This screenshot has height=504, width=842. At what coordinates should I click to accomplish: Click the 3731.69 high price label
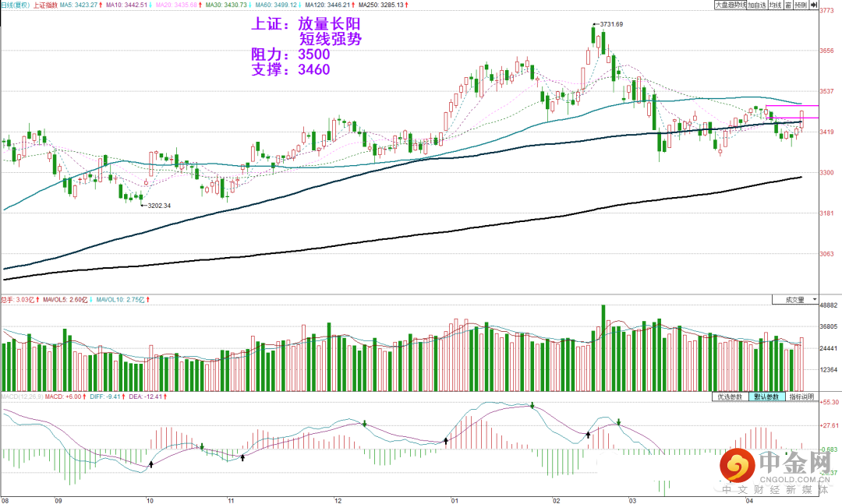611,24
